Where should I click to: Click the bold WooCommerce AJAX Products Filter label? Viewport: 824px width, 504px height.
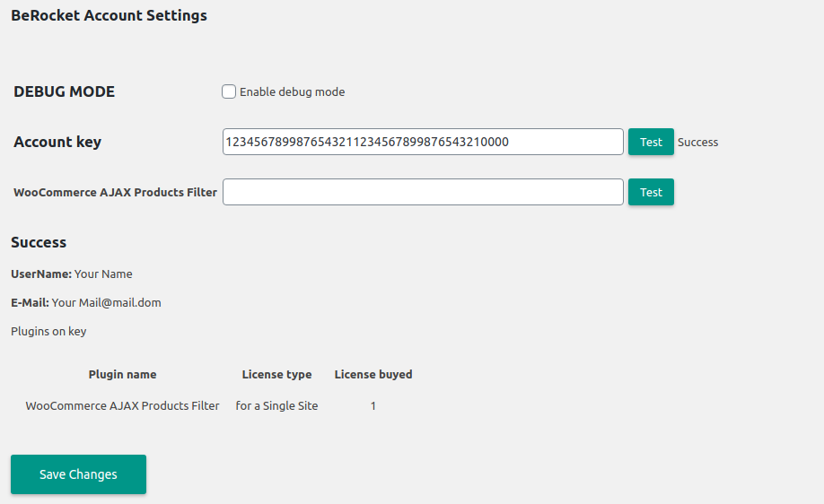coord(115,192)
